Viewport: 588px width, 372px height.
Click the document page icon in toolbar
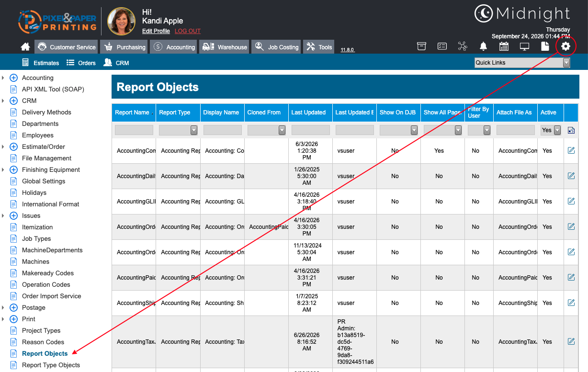coord(545,46)
